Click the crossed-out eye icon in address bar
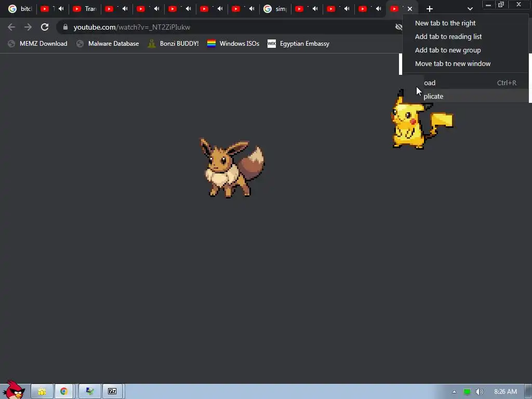This screenshot has height=399, width=532. pos(398,27)
